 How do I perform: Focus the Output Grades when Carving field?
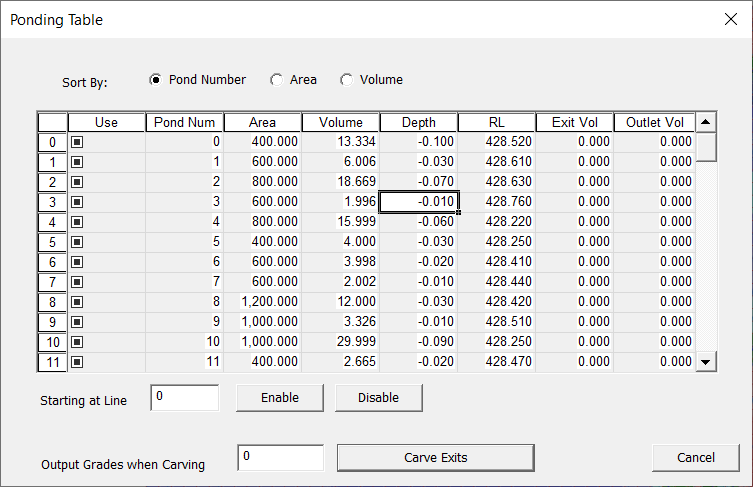[x=280, y=457]
